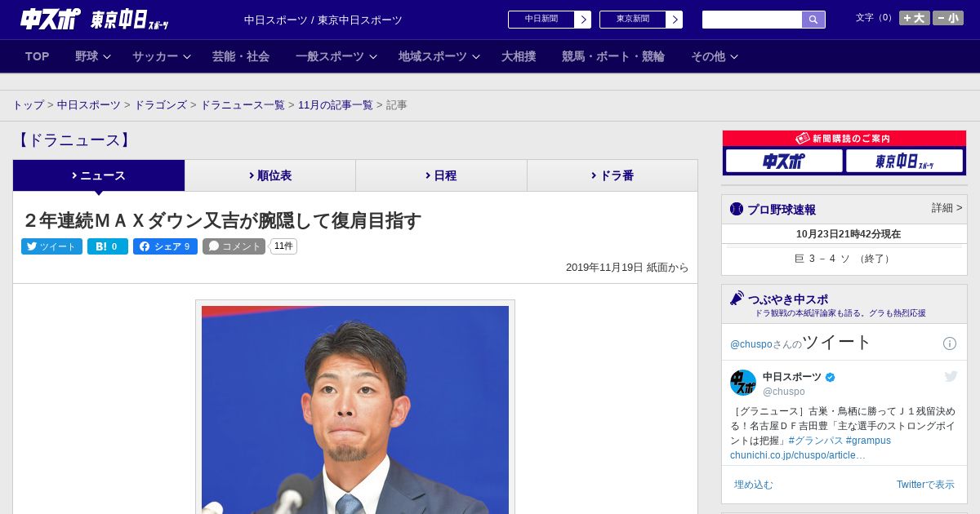980x514 pixels.
Task: Increase text size with +大 button
Action: tap(914, 18)
